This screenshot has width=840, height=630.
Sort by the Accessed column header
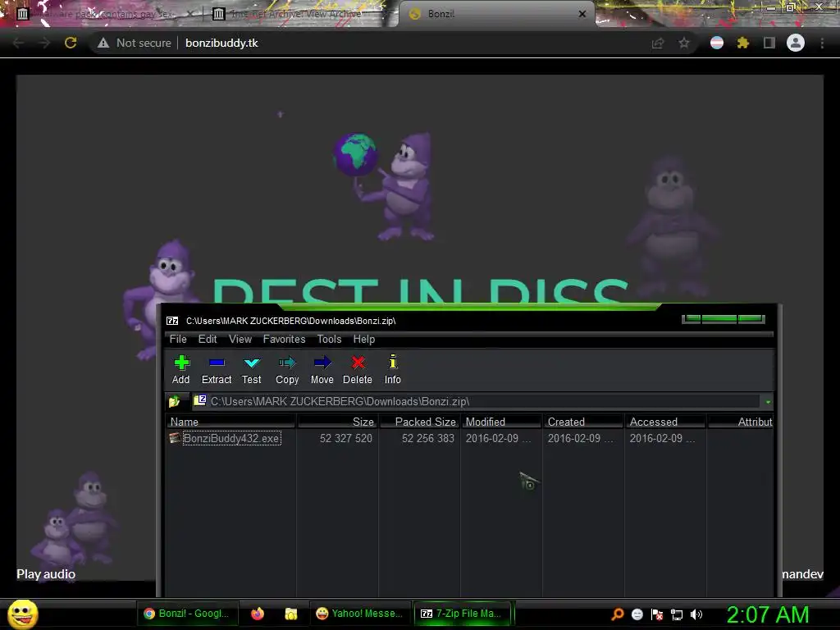tap(665, 422)
